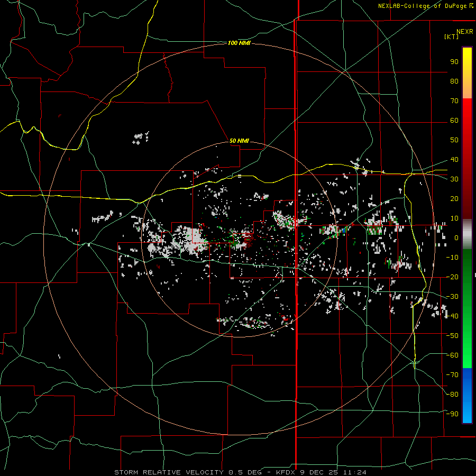476x476 pixels.
Task: Click the -50 knot scale label
Action: pos(452,336)
